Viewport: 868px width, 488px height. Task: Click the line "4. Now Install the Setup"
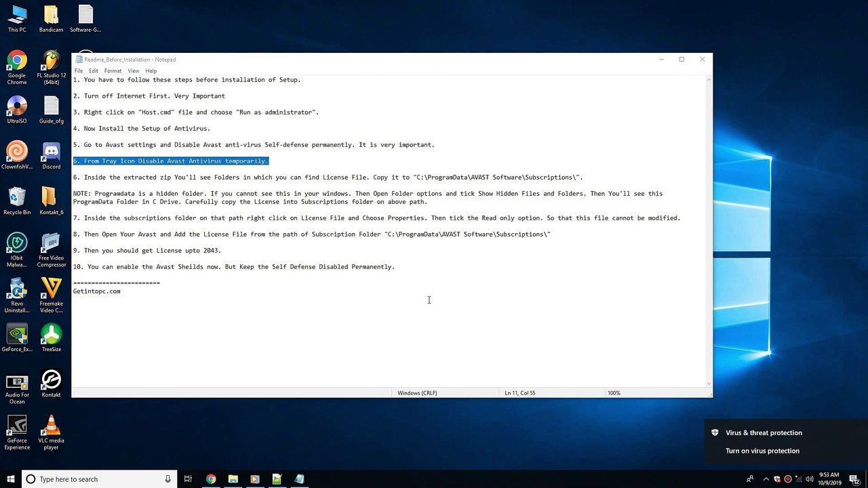(142, 129)
